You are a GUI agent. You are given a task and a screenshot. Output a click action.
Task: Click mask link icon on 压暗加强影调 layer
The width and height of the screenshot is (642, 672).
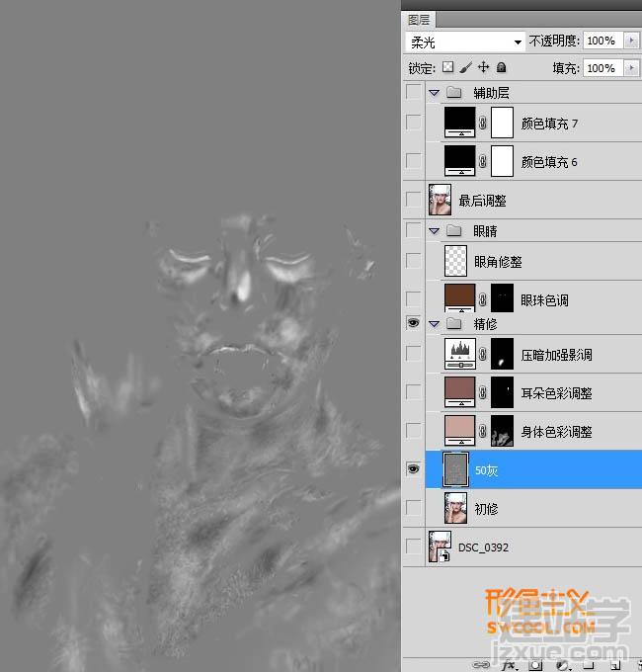pos(483,354)
